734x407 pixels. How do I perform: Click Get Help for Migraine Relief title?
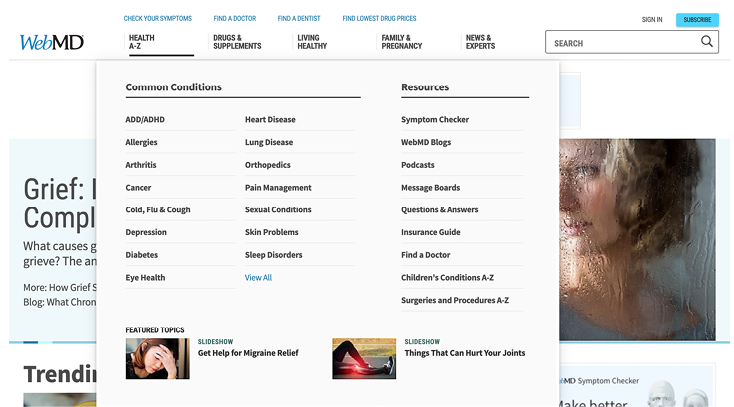tap(248, 353)
